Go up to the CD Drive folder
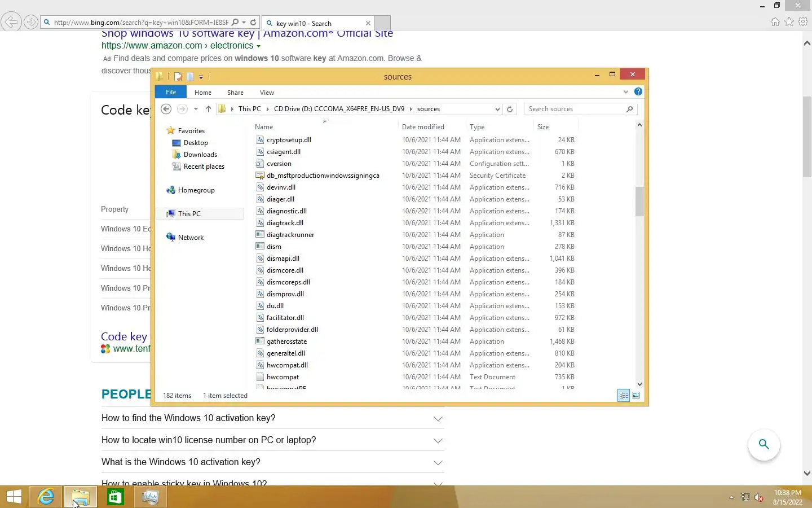This screenshot has width=812, height=508. [208, 109]
